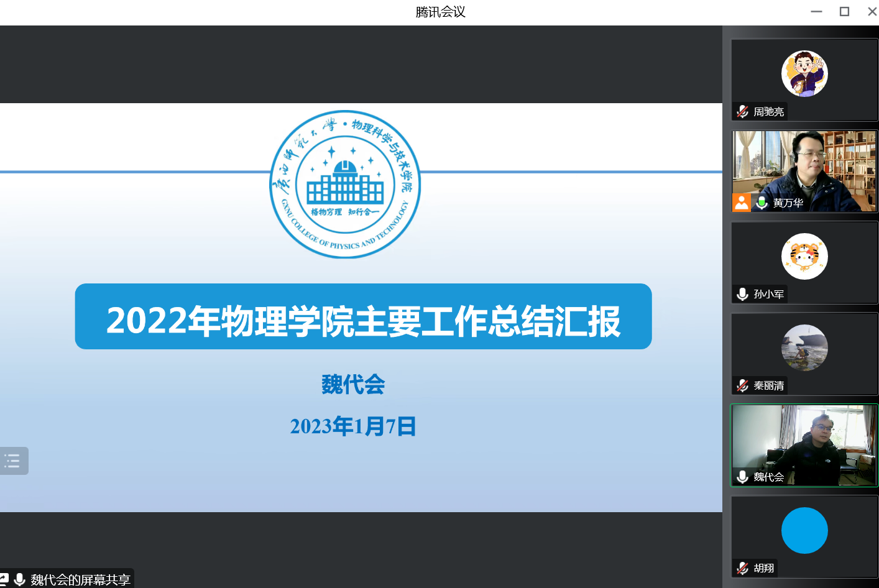
Task: Click the muted microphone icon beside 胡翔
Action: pos(742,568)
